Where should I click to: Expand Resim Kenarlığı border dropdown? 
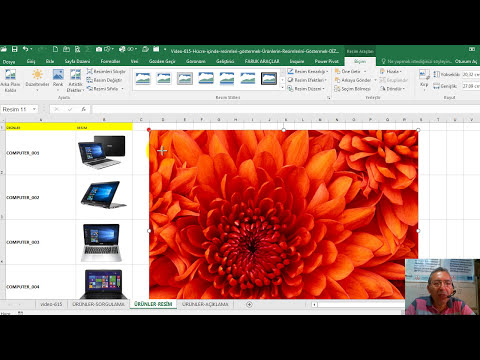tap(327, 71)
